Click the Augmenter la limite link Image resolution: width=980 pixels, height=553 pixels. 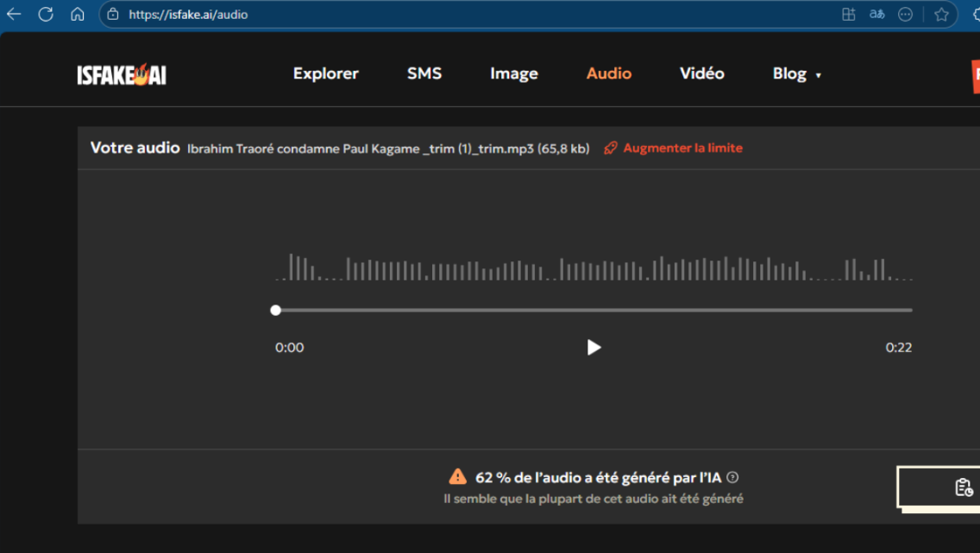click(x=682, y=148)
